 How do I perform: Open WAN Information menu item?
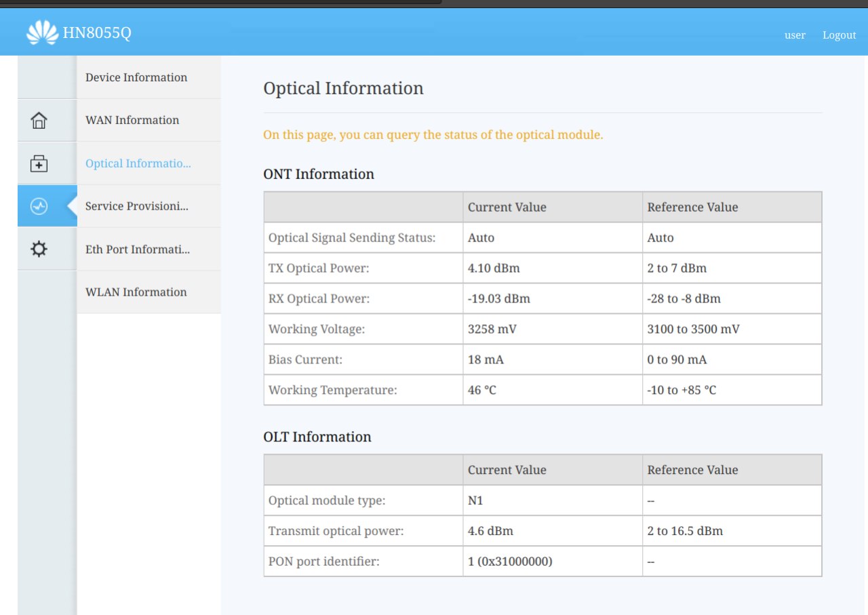(x=132, y=120)
